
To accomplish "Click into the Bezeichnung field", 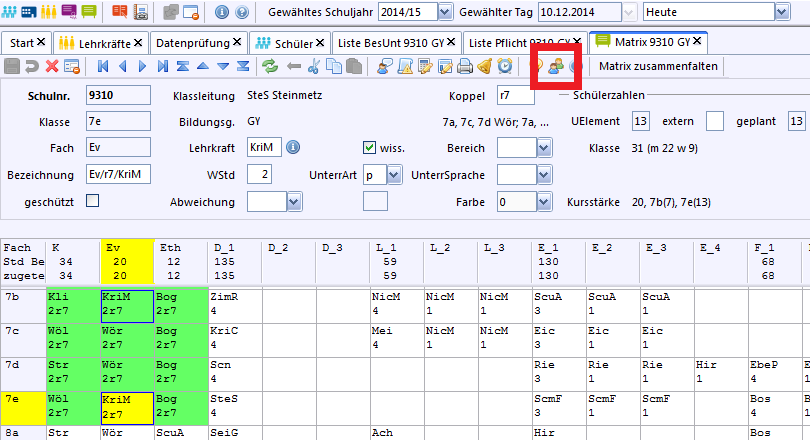I will 118,174.
